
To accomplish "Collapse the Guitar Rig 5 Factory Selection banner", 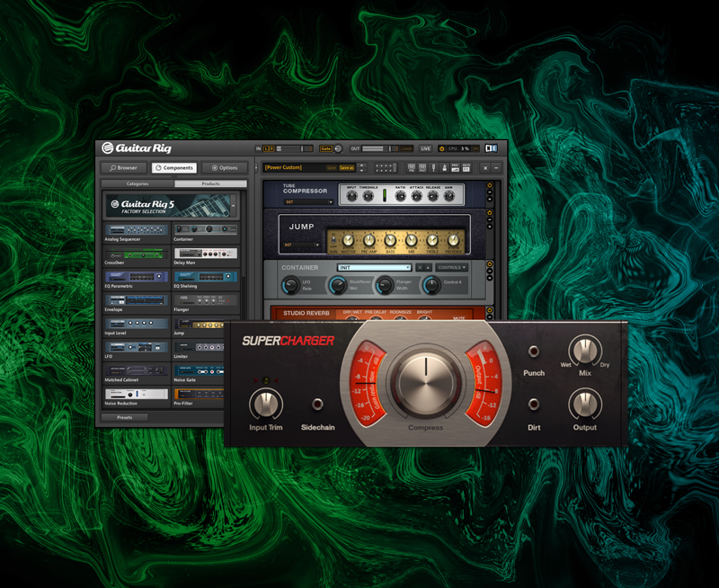I will pyautogui.click(x=234, y=206).
